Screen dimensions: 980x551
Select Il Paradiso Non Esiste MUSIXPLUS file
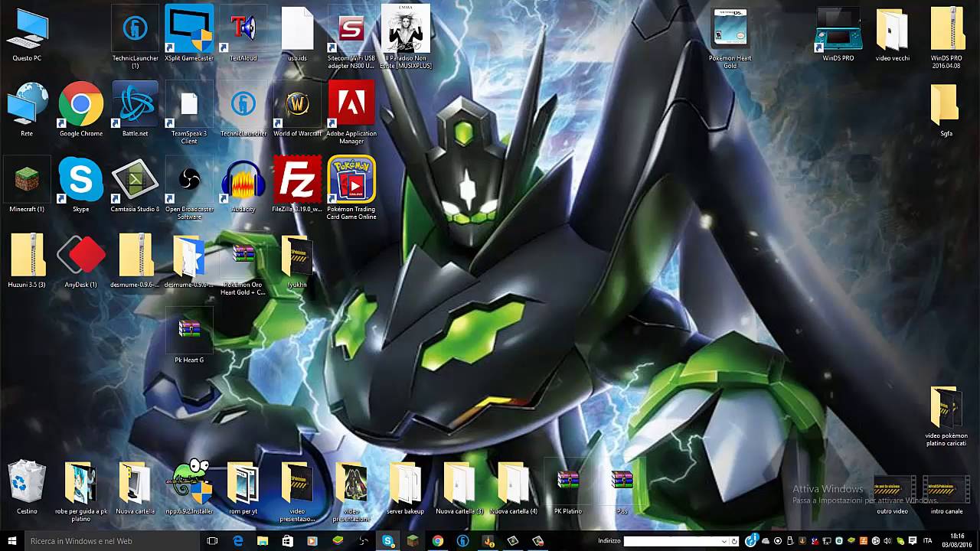pyautogui.click(x=406, y=37)
